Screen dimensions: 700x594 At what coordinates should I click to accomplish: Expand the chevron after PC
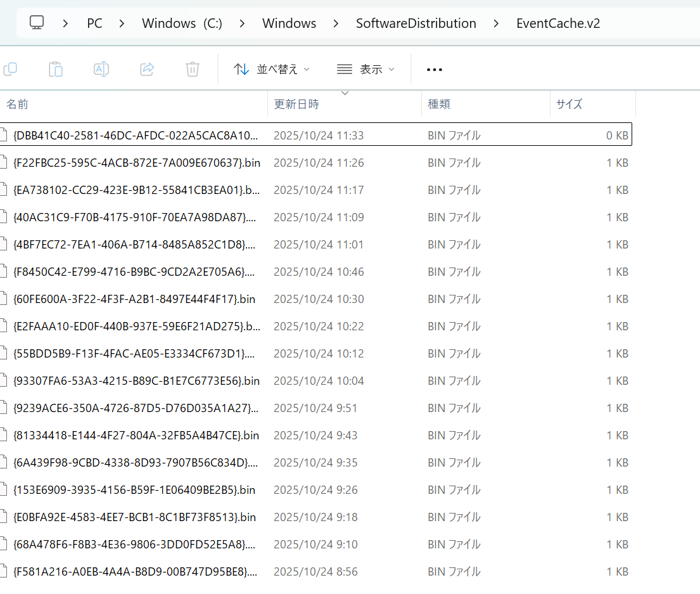122,23
